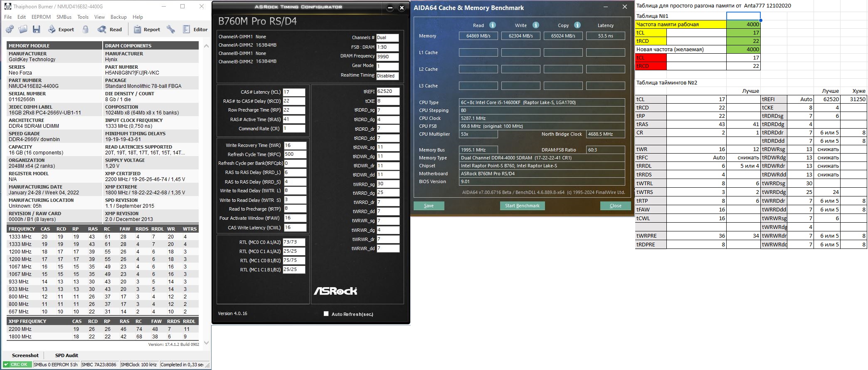The width and height of the screenshot is (868, 370).
Task: Click the CAS# Latency (tCL) field in ASRock
Action: coord(294,92)
